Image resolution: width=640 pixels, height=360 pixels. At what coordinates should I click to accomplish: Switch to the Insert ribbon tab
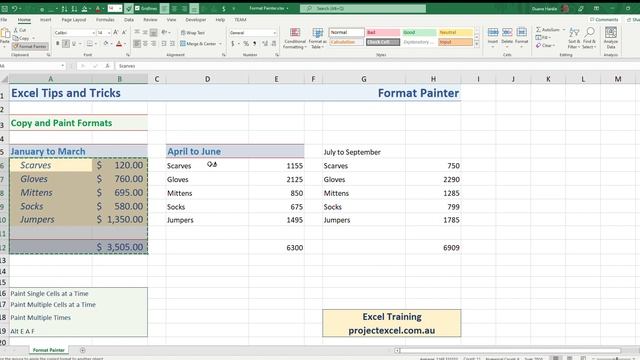point(45,20)
